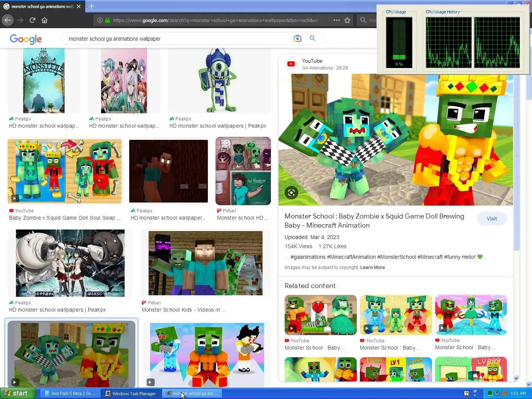Screen dimensions: 532x399
Task: Click the monster school browser taskbar button
Action: point(192,393)
